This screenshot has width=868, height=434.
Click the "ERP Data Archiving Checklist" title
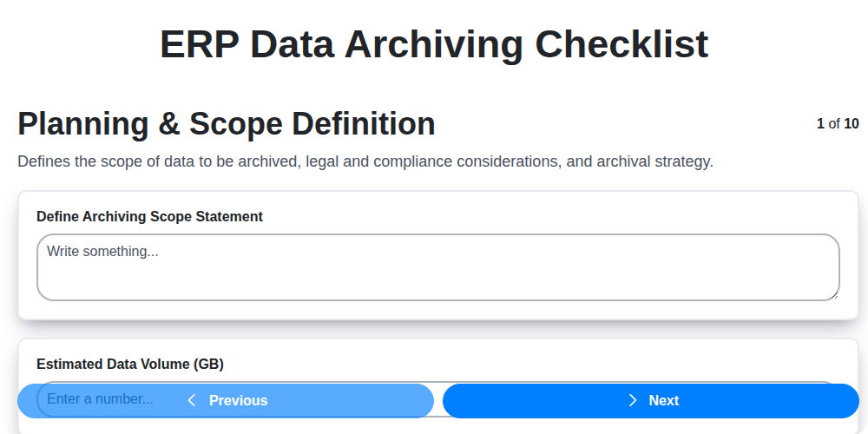434,44
